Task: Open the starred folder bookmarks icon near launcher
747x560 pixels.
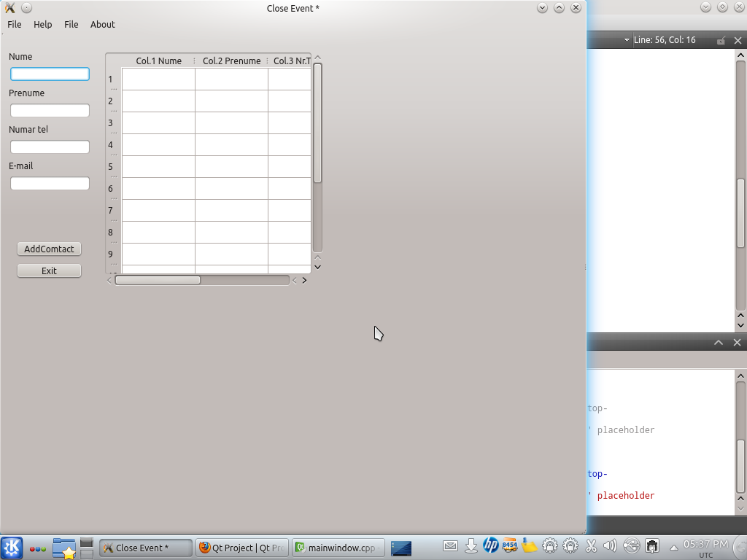Action: [63, 547]
